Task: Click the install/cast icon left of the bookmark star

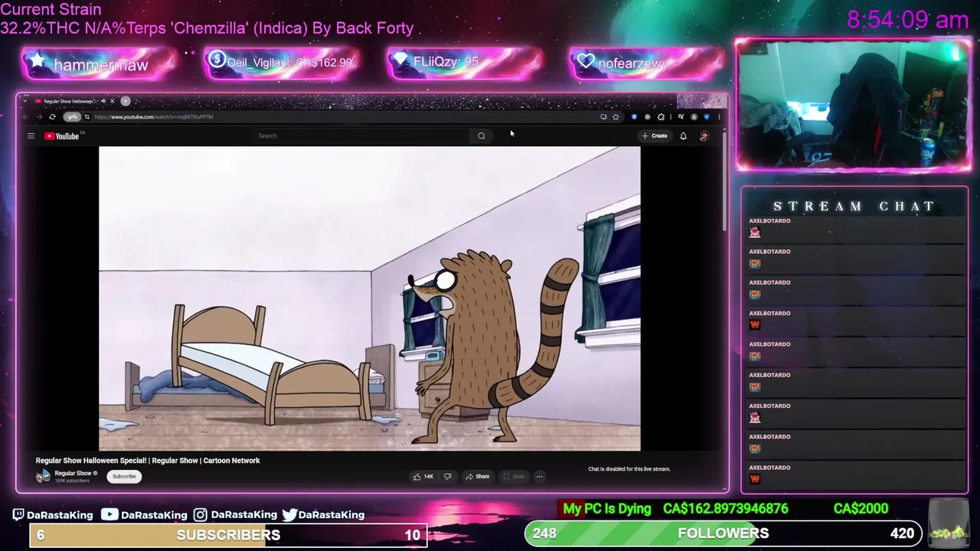Action: pos(603,117)
